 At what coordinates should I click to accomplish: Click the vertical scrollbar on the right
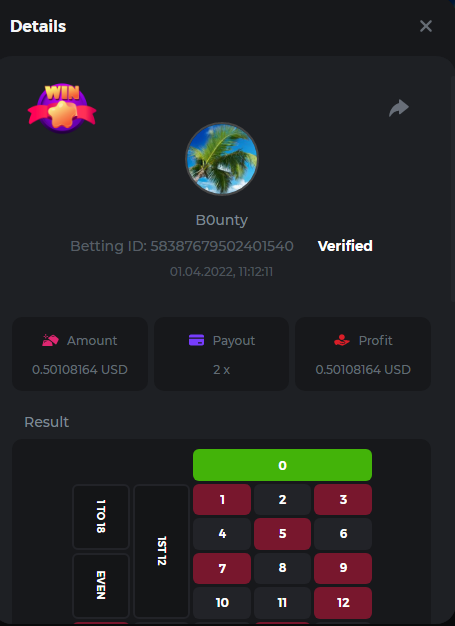click(453, 188)
